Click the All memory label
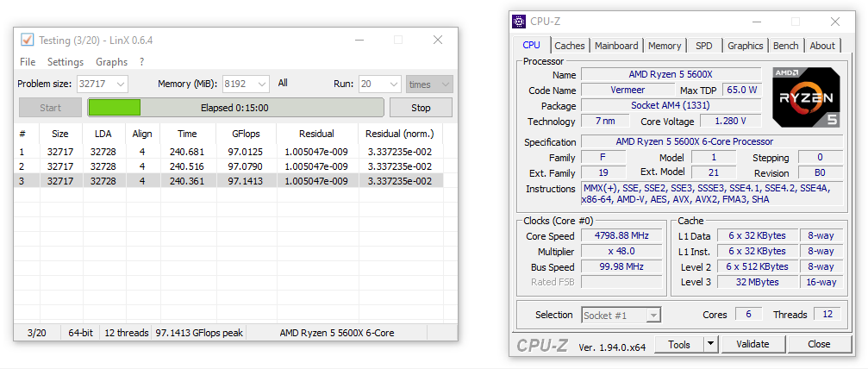This screenshot has height=369, width=868. tap(283, 83)
